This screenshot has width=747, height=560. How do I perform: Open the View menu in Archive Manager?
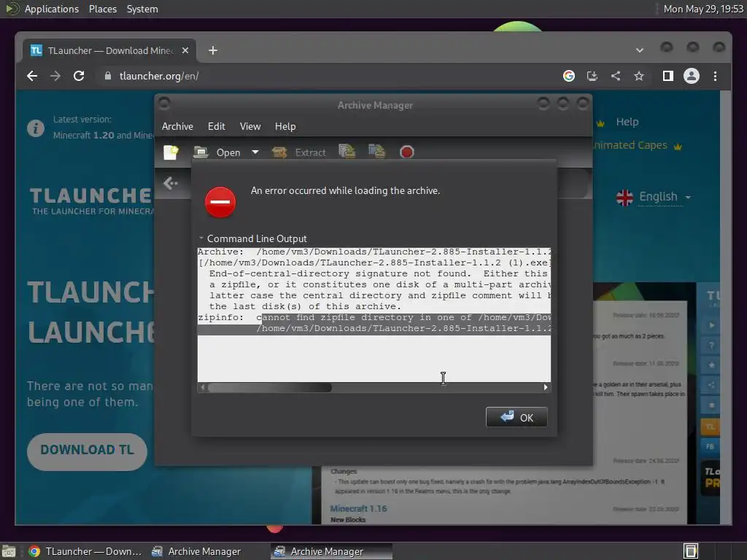click(x=250, y=126)
